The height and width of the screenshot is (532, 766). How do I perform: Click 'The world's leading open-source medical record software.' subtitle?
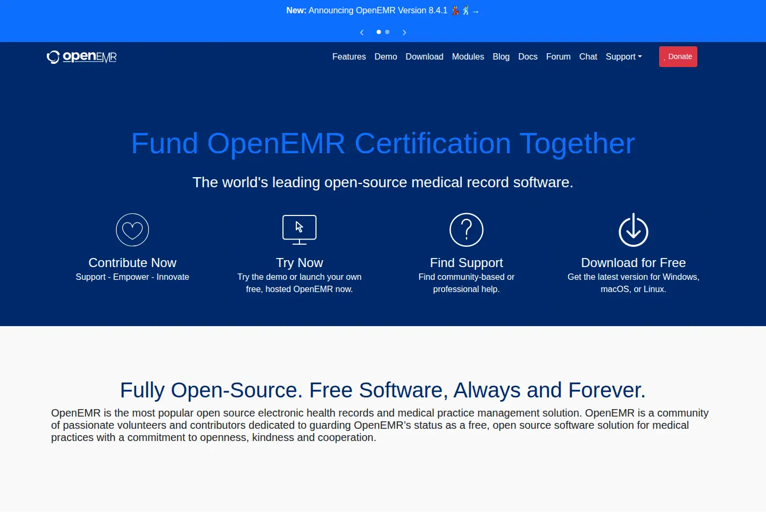pos(383,182)
